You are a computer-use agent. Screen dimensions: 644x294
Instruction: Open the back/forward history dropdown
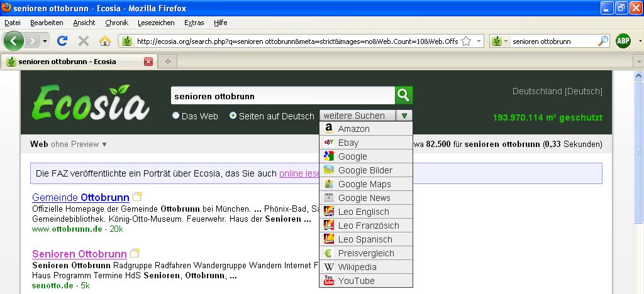point(45,41)
